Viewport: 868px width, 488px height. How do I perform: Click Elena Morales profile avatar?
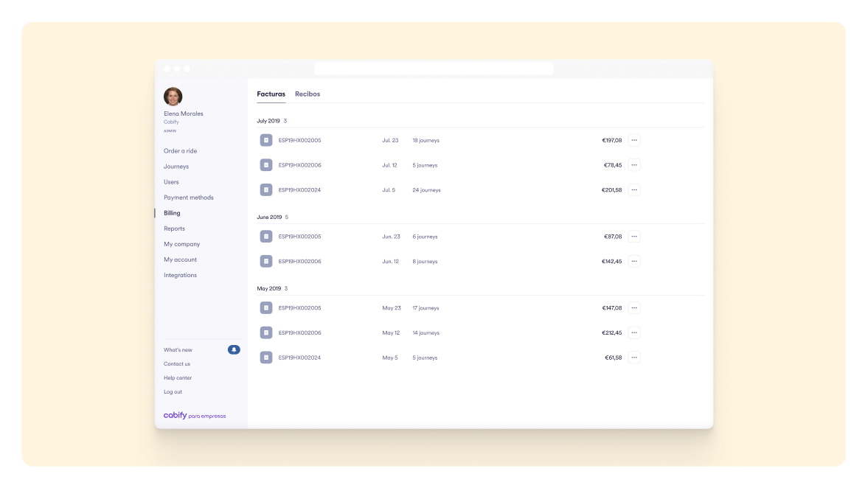[173, 97]
